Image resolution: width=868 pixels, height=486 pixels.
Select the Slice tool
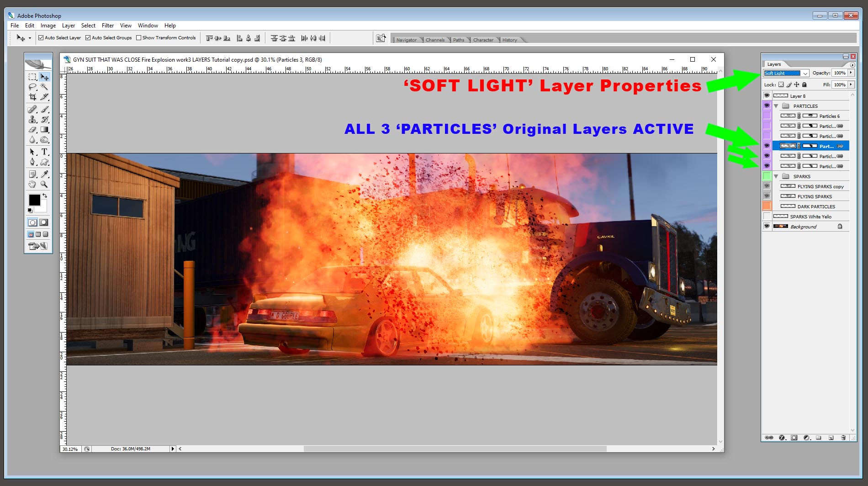coord(44,97)
